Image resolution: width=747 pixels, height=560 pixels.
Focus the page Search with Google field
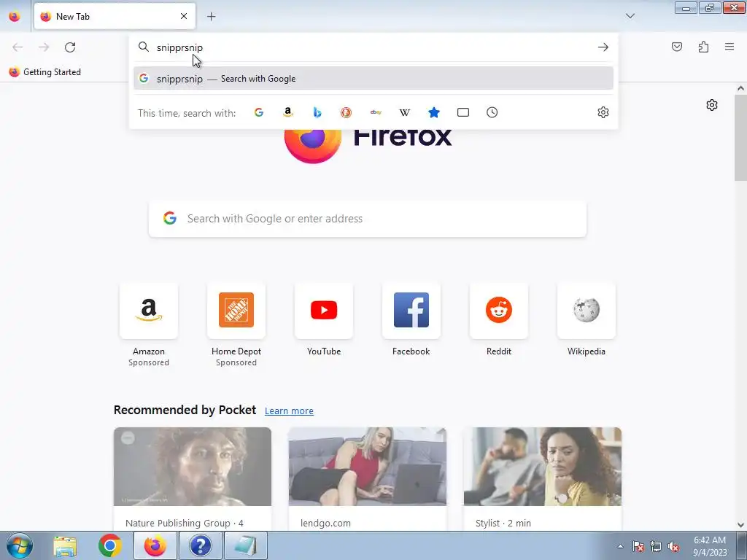(368, 219)
